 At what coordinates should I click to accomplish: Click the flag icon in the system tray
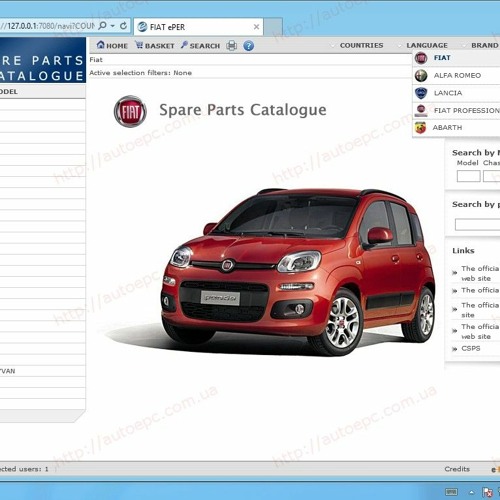click(488, 492)
